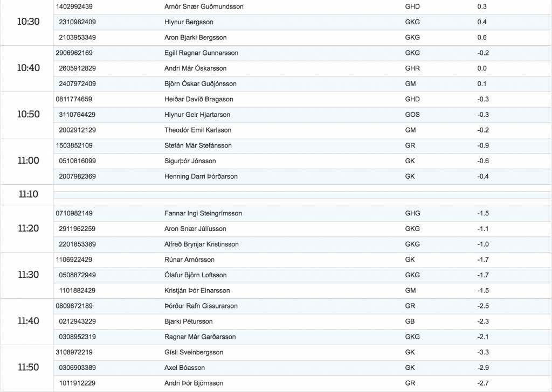Select ID 0212943229 for Bjarki Pétursson
Viewport: 552px width, 392px height.
pos(78,321)
